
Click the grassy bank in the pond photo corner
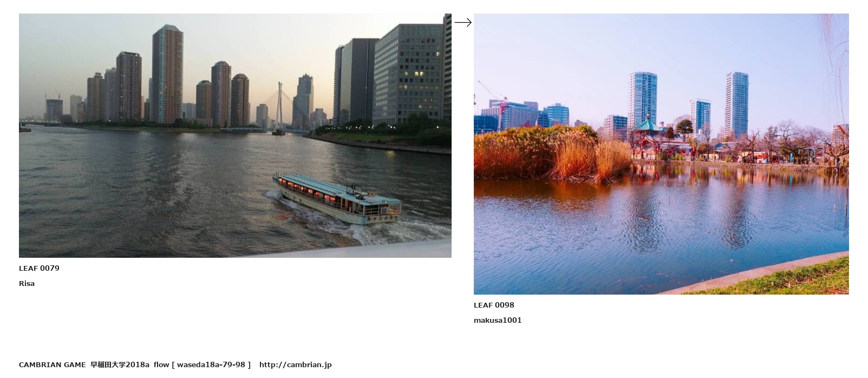[x=780, y=279]
